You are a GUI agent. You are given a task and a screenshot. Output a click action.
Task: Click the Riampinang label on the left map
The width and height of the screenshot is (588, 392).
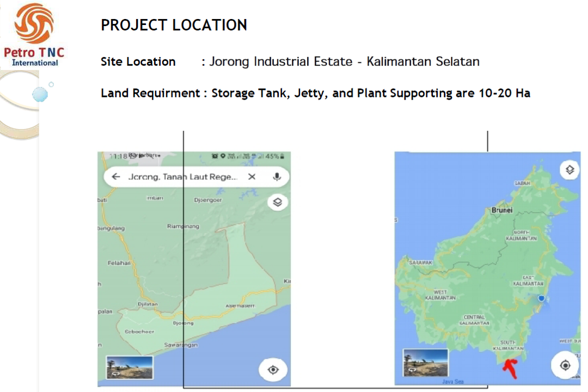(183, 226)
